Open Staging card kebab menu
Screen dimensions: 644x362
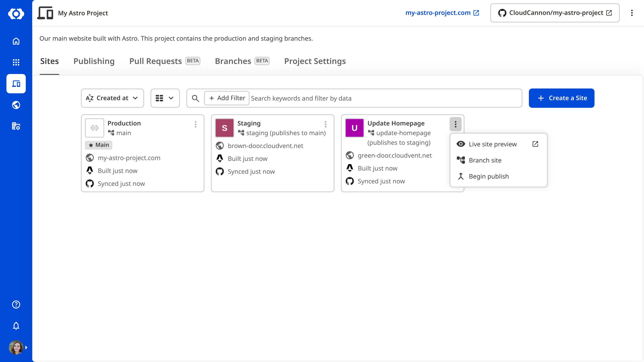(325, 124)
